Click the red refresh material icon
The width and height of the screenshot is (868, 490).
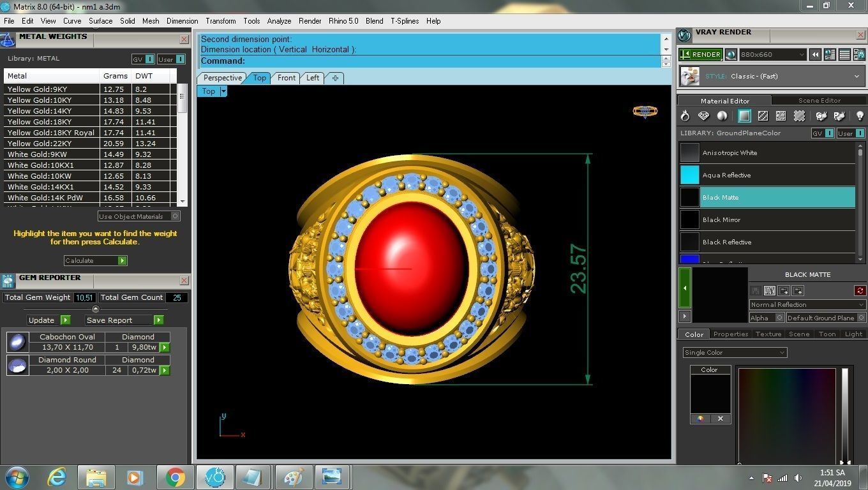(860, 290)
